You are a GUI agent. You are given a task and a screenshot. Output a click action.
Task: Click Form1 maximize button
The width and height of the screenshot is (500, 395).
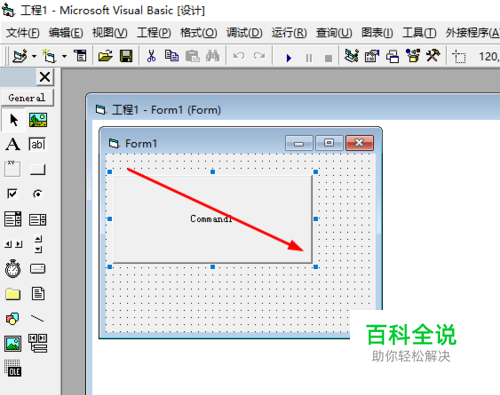(x=329, y=143)
